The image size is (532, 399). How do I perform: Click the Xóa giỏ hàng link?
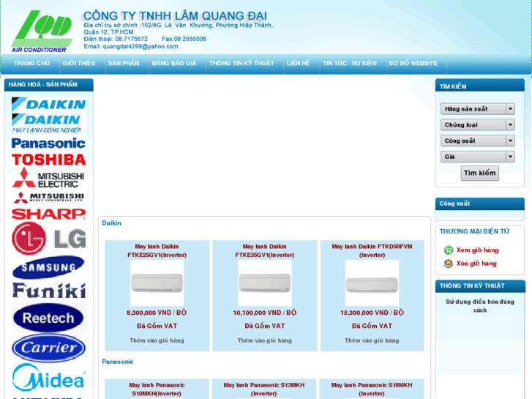tap(476, 264)
